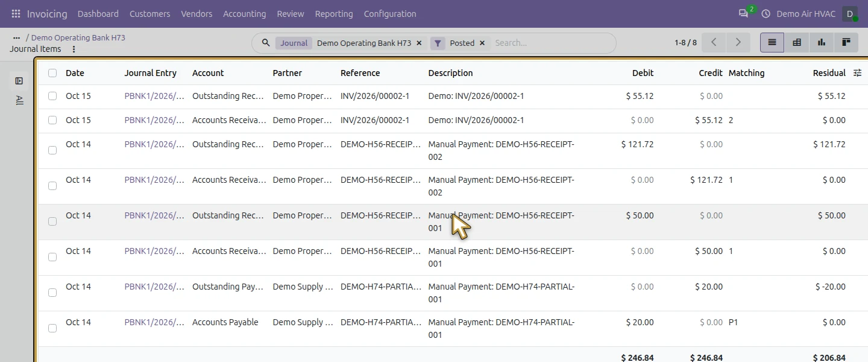This screenshot has height=362, width=868.
Task: Open journal entry link on $ 55.12 debit row
Action: pyautogui.click(x=155, y=96)
